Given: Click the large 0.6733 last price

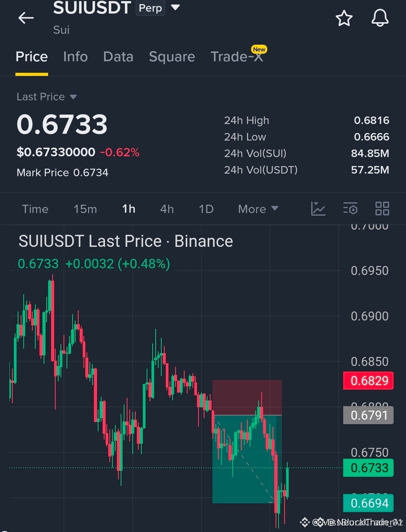Looking at the screenshot, I should click(x=62, y=124).
